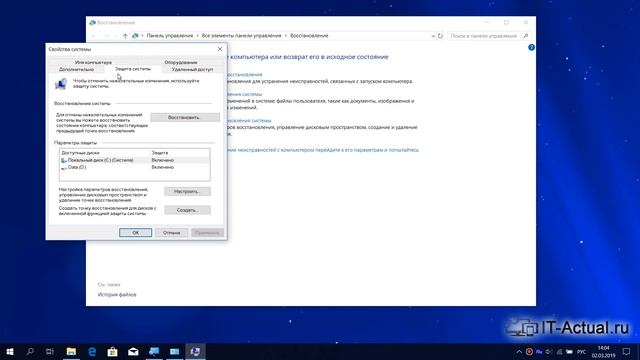Launch Microsoft Edge from the taskbar
Viewport: 640px width, 360px height.
click(92, 351)
